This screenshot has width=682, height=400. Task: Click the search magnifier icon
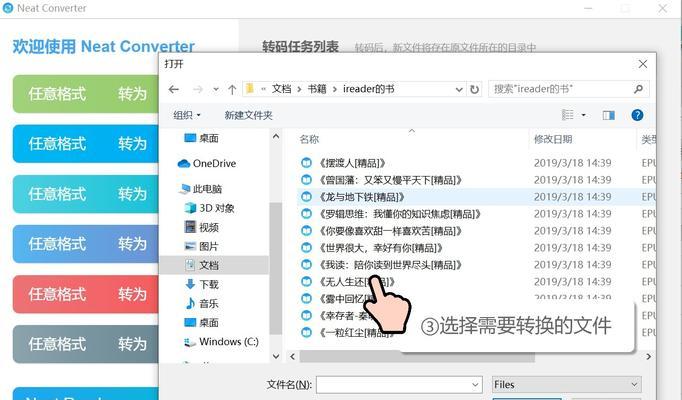(x=639, y=89)
